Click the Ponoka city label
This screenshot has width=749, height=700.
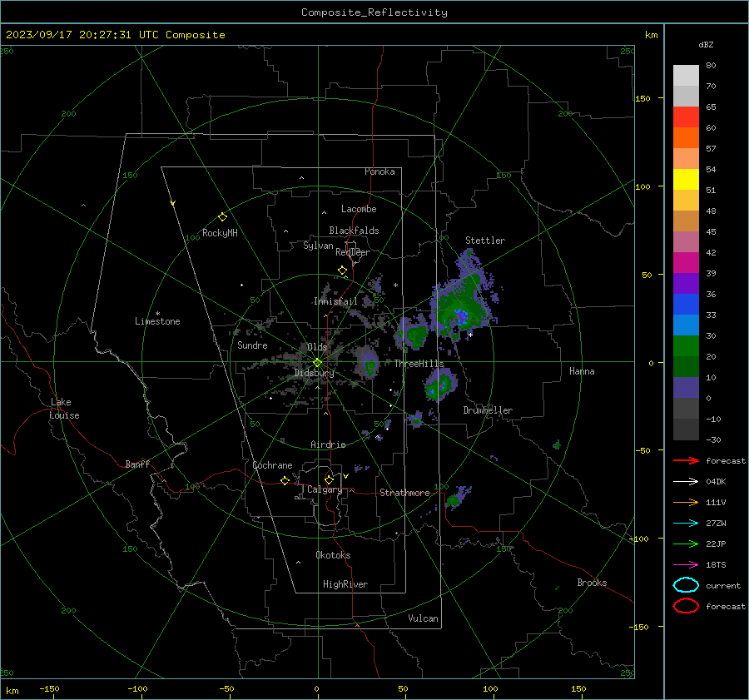[379, 171]
